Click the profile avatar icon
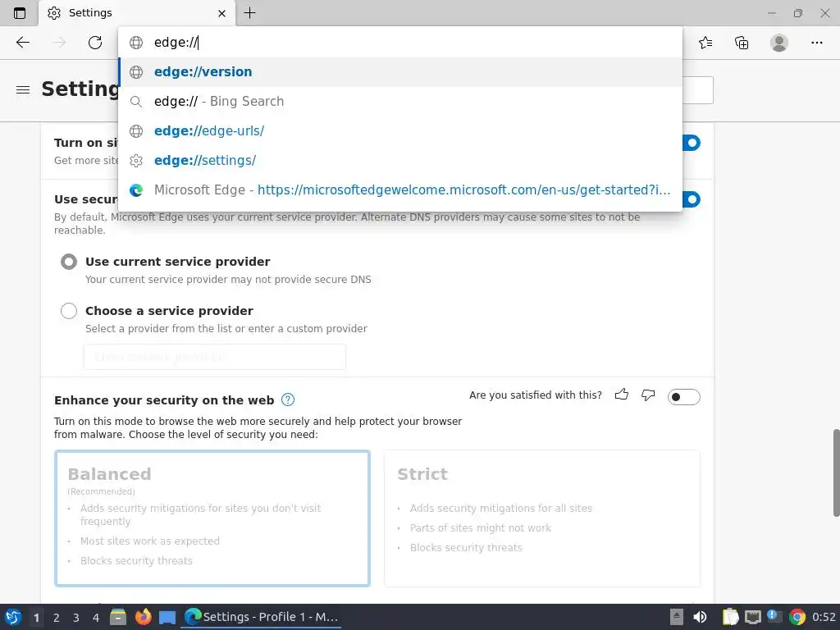This screenshot has width=840, height=630. (779, 43)
